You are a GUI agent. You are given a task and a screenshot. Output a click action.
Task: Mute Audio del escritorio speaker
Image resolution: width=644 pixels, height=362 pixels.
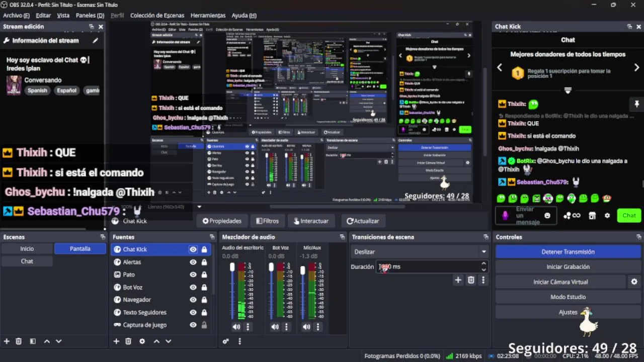(236, 327)
